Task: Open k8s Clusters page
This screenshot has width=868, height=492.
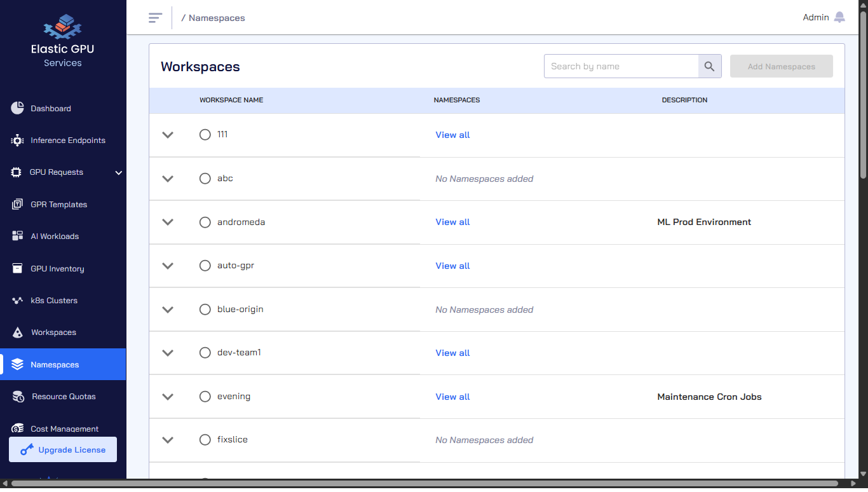Action: click(63, 301)
